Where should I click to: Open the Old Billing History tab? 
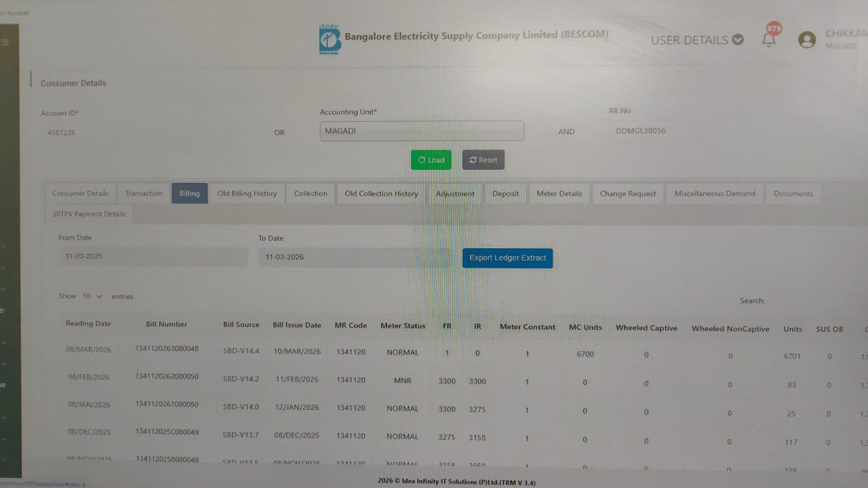click(x=247, y=193)
